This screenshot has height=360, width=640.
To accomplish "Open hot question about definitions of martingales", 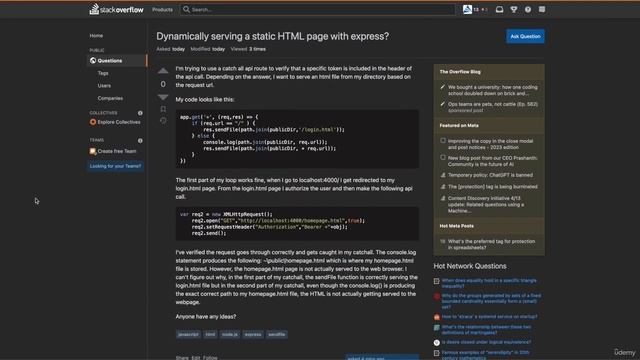I will click(487, 330).
